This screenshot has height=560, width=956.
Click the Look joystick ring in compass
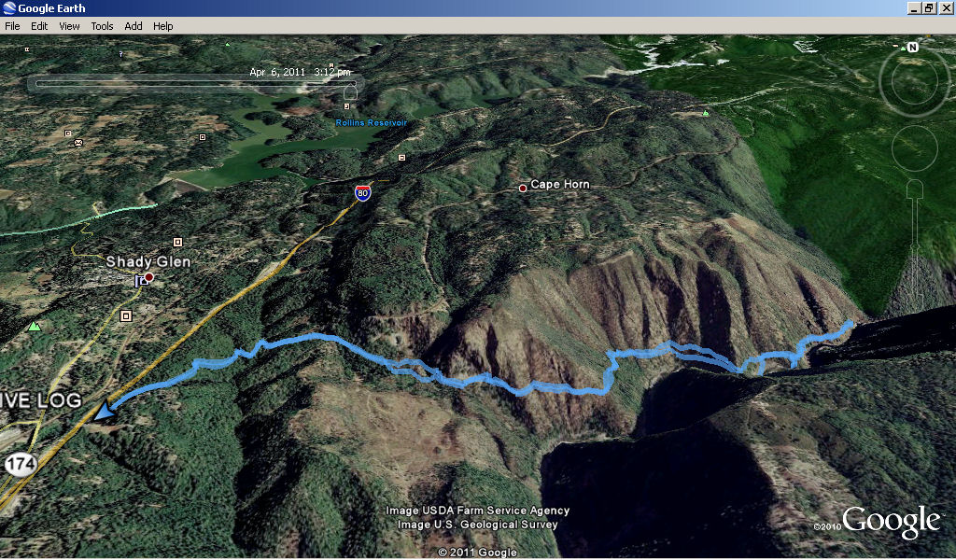coord(915,81)
